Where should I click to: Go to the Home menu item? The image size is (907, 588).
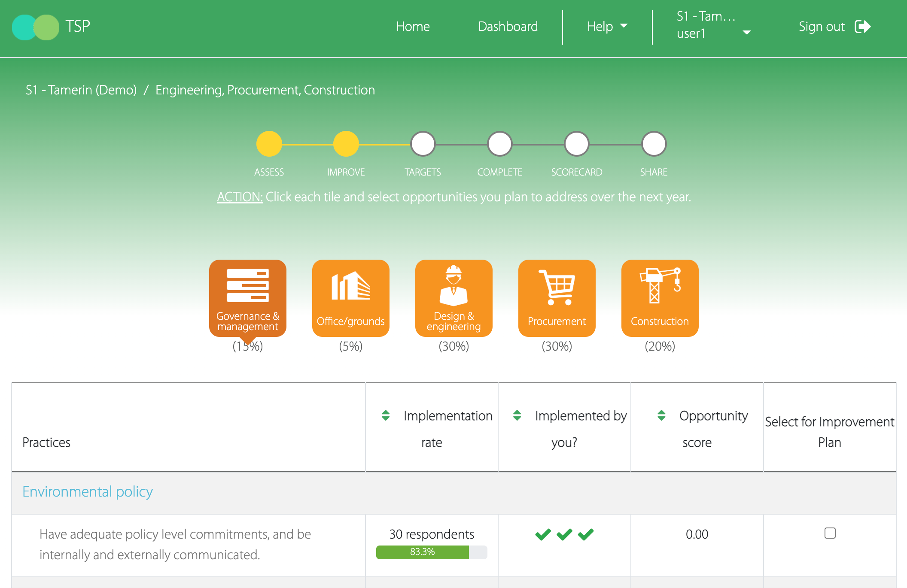(x=413, y=27)
